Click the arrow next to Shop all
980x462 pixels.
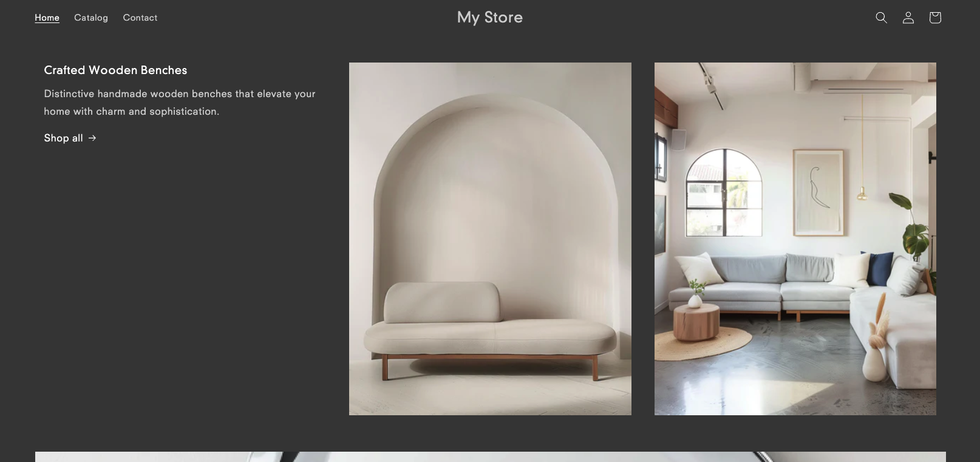[x=92, y=138]
